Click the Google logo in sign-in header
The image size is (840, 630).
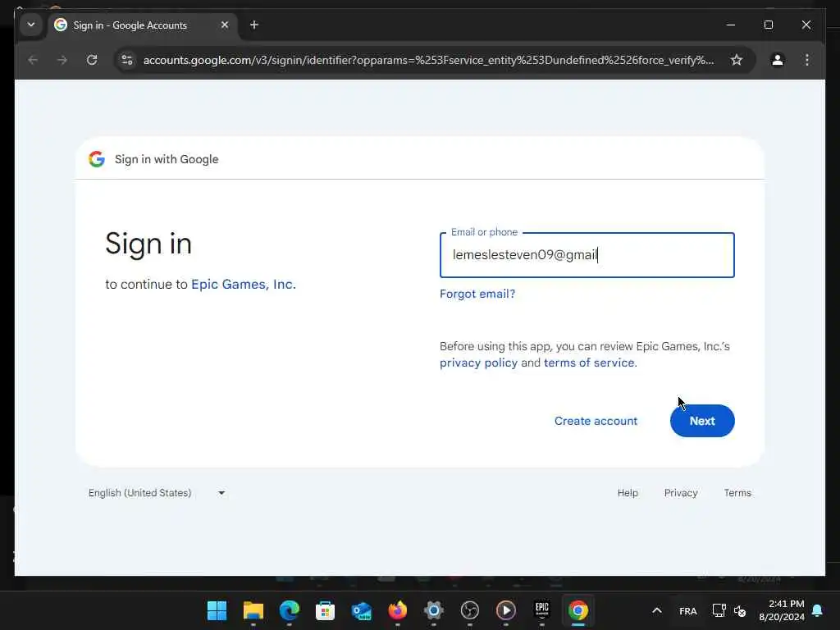(97, 159)
